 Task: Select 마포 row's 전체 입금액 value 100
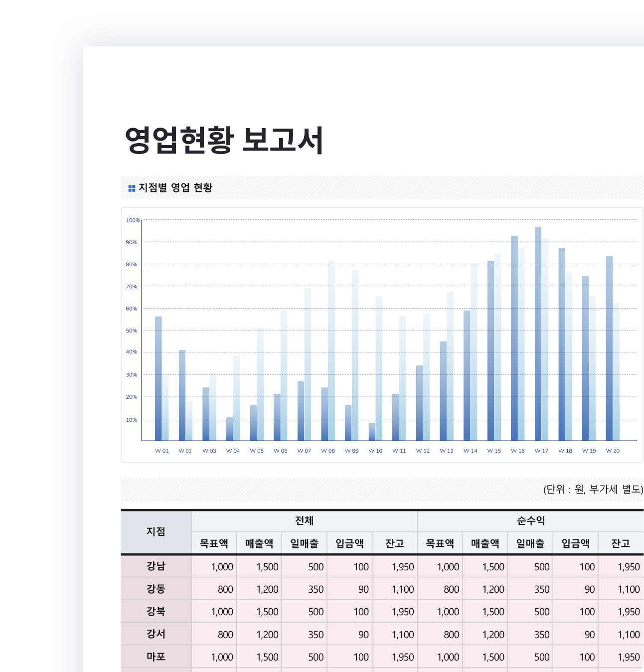pos(361,657)
